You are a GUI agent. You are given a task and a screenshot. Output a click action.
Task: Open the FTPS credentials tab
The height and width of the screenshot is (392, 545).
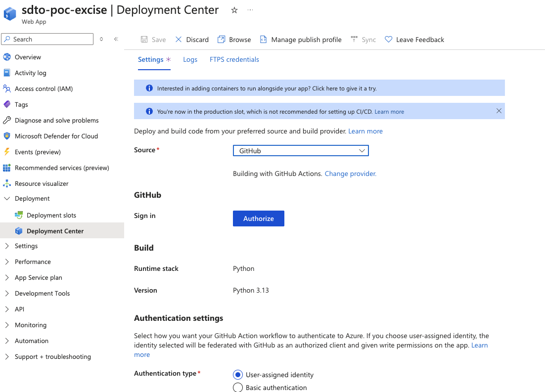click(234, 59)
